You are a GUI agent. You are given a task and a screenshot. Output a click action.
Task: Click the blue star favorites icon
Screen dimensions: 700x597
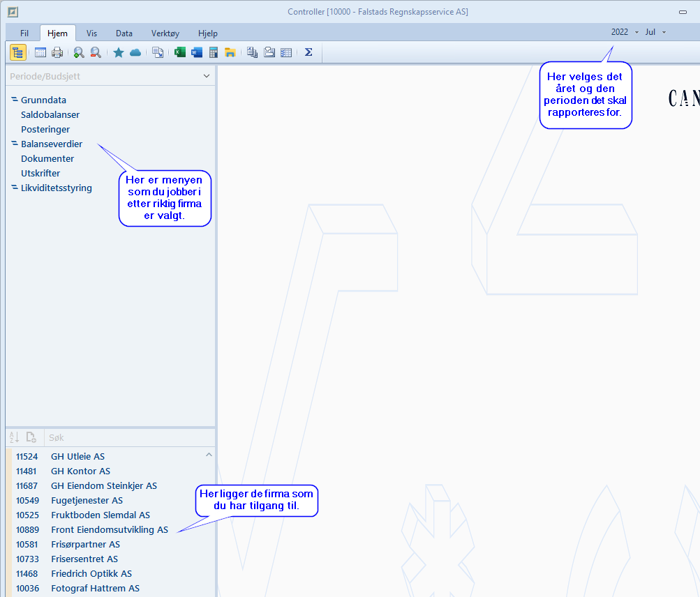pyautogui.click(x=119, y=52)
